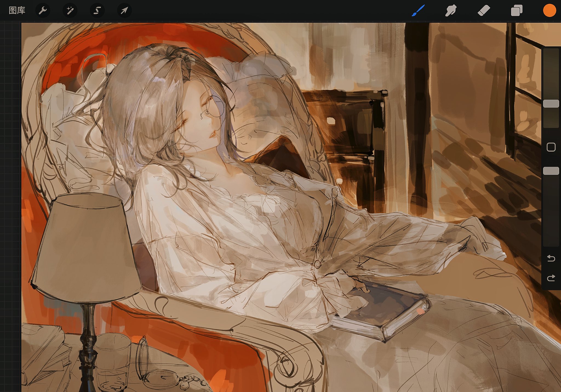Undo the last stroke with the arrow

coord(551,258)
